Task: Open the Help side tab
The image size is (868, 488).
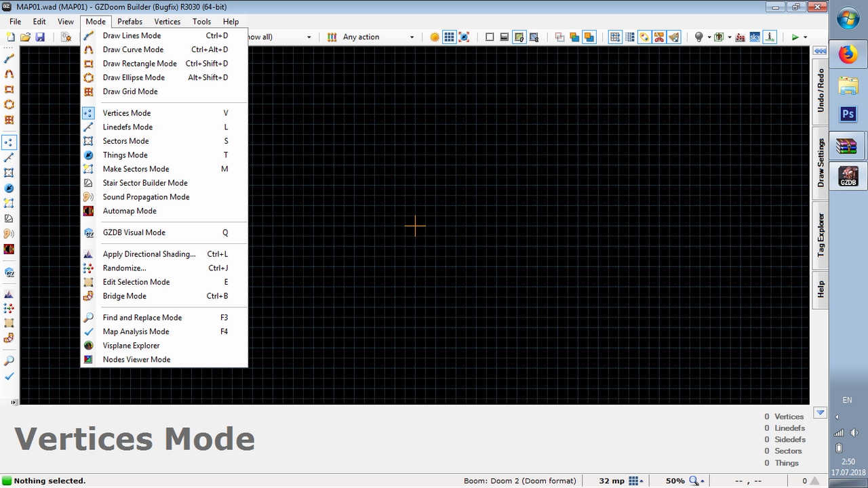Action: pyautogui.click(x=821, y=289)
